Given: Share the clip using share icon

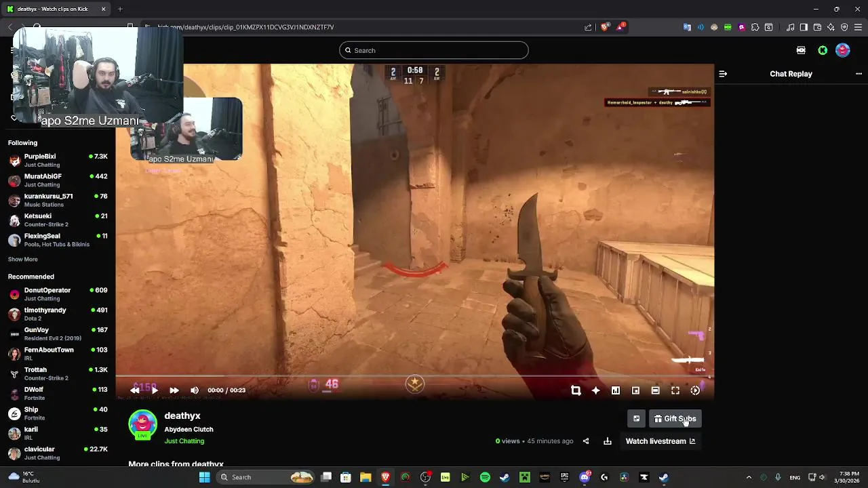Looking at the screenshot, I should coord(586,441).
